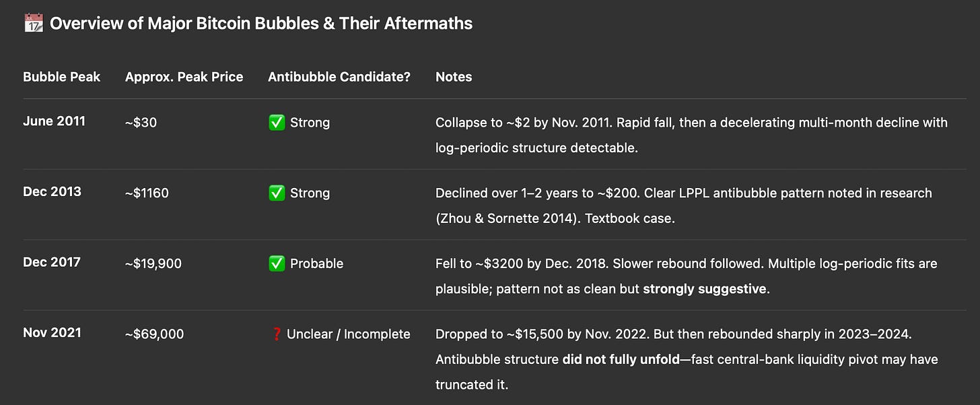Click red question mark beside Unclear / Incomplete
The width and height of the screenshot is (980, 405).
pyautogui.click(x=276, y=334)
